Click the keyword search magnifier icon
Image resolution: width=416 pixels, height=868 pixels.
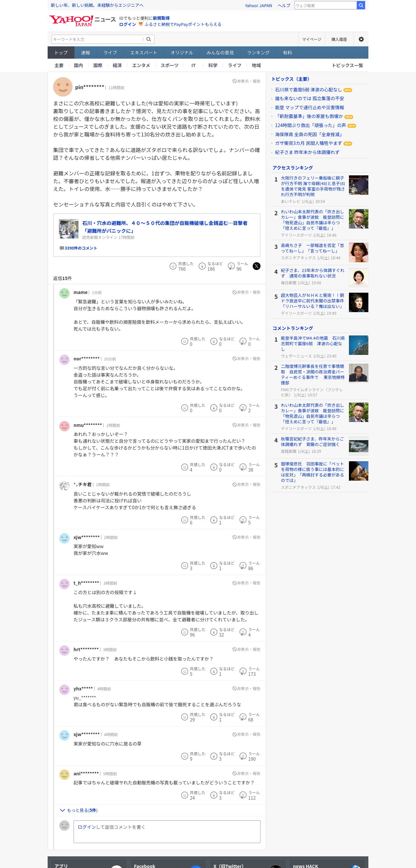click(x=148, y=40)
